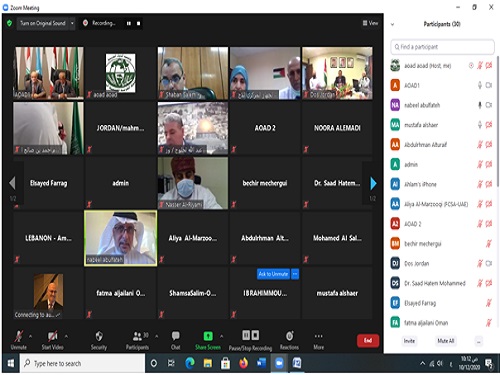The height and width of the screenshot is (375, 500).
Task: Collapse the Participants panel chevron
Action: point(392,24)
